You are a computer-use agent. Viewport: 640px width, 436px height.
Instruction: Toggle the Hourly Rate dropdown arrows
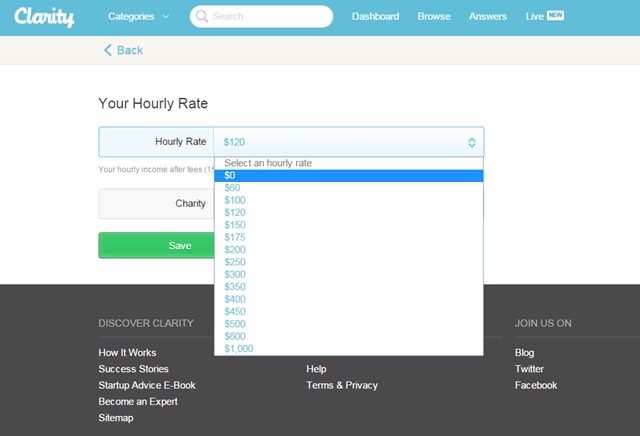point(472,142)
